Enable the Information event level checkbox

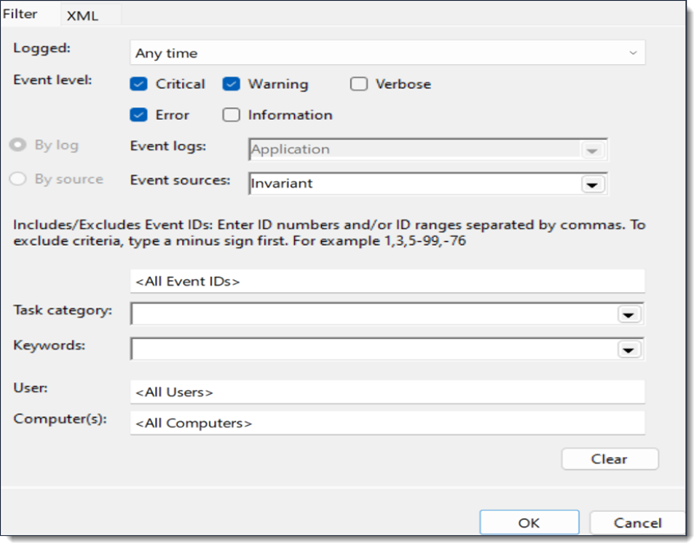(232, 115)
